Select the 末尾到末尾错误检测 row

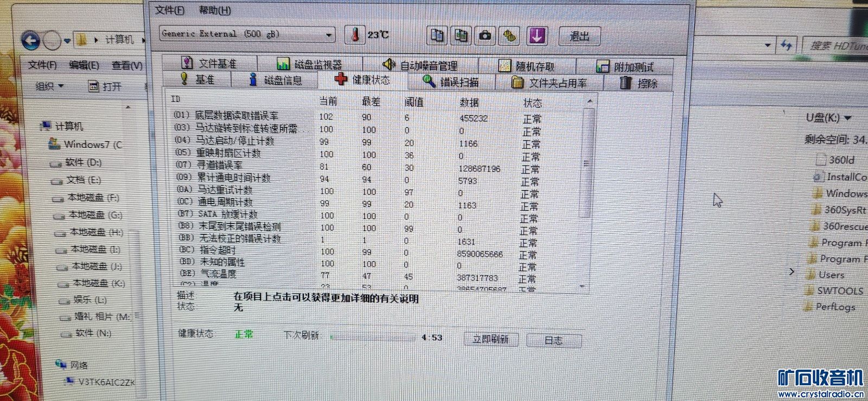tap(358, 227)
